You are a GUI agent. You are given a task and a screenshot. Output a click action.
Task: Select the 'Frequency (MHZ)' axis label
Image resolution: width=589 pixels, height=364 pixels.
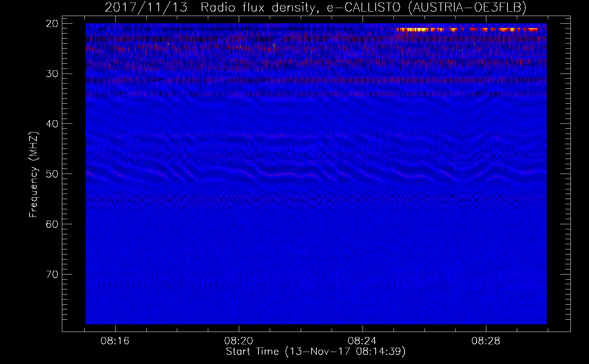(33, 175)
